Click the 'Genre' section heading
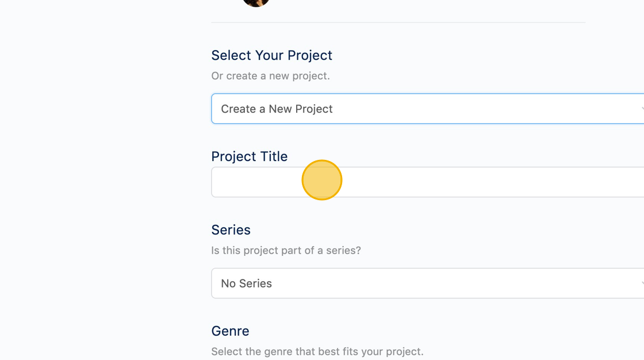The image size is (644, 360). [x=230, y=331]
